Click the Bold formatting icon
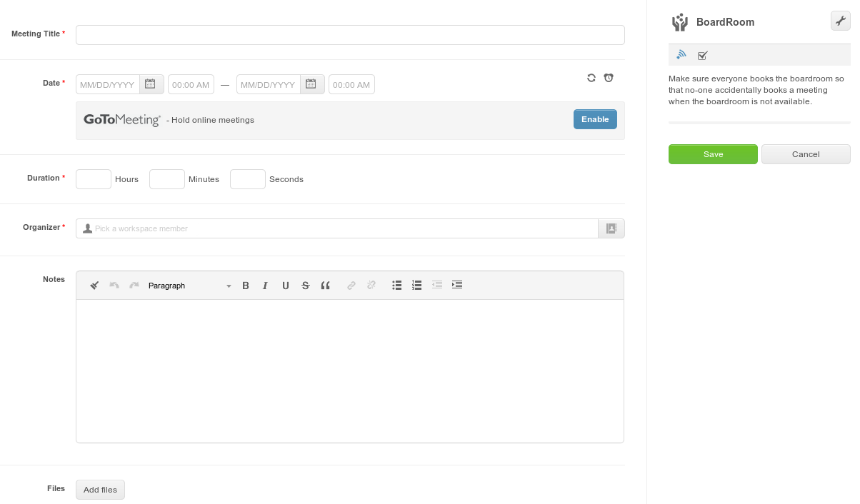 click(x=246, y=286)
